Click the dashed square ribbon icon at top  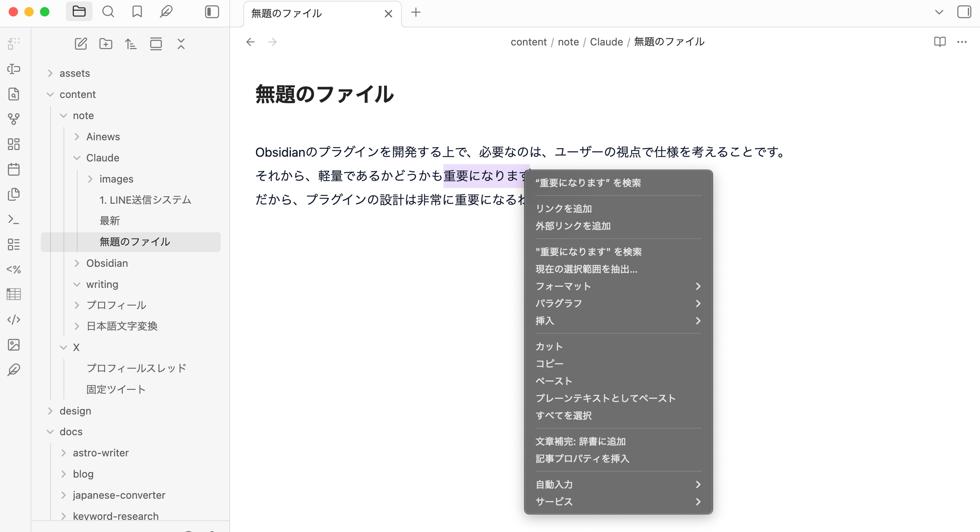click(x=14, y=44)
